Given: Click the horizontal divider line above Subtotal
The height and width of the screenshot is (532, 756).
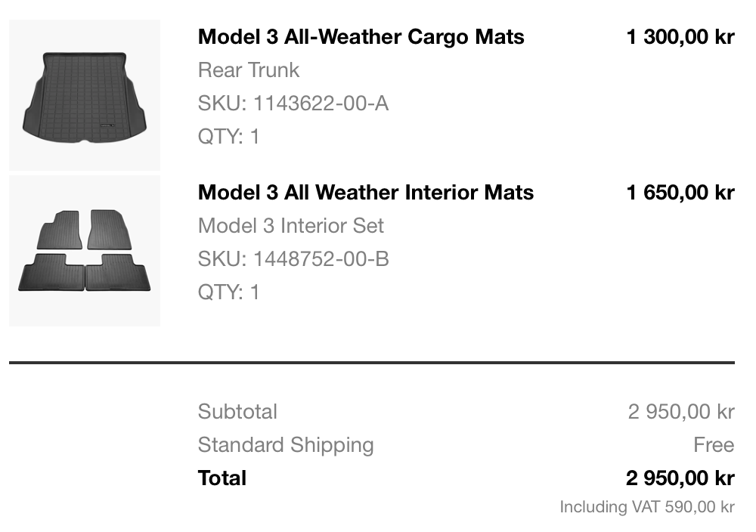Looking at the screenshot, I should (x=372, y=363).
